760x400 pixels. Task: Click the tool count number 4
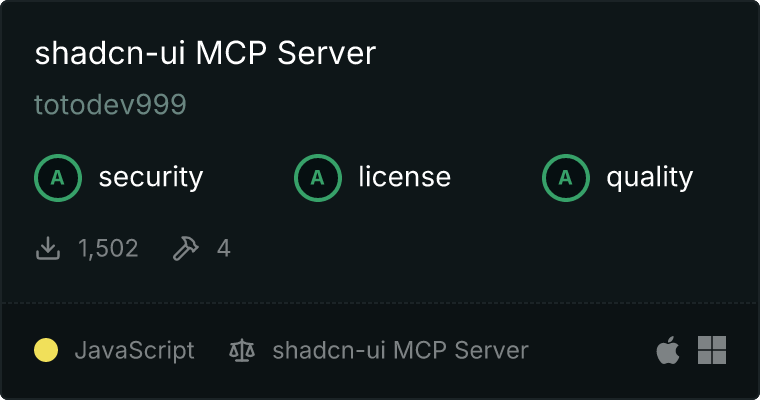coord(223,248)
